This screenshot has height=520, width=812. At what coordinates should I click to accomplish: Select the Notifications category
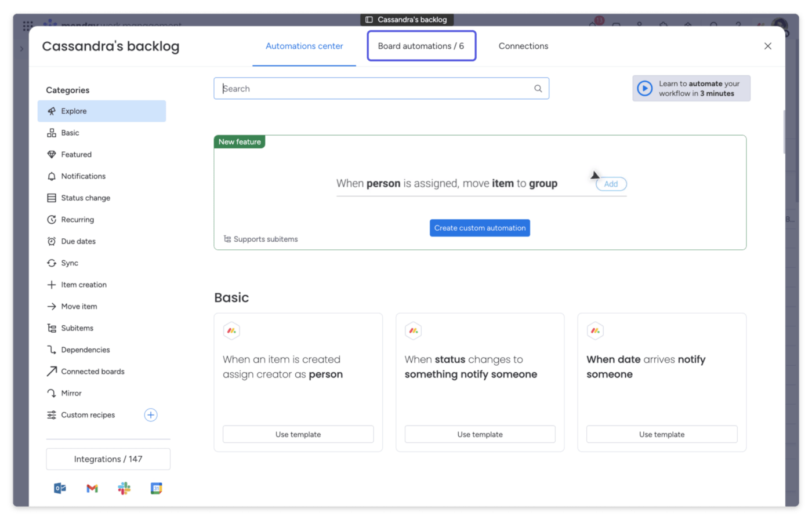[x=84, y=176]
